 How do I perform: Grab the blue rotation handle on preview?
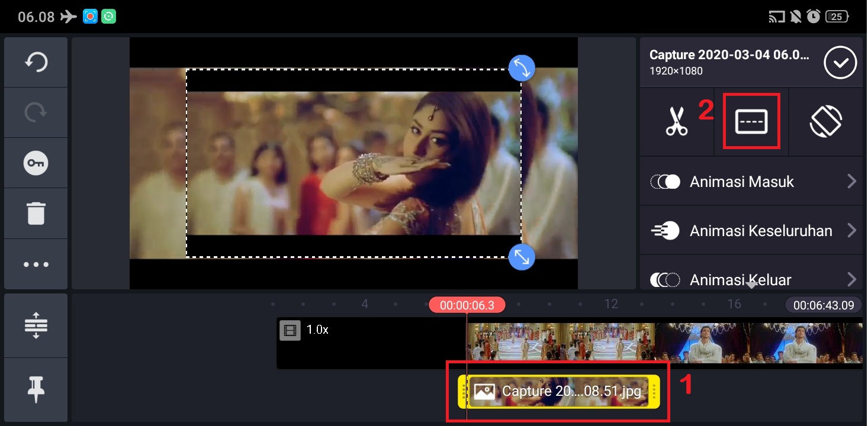[522, 68]
